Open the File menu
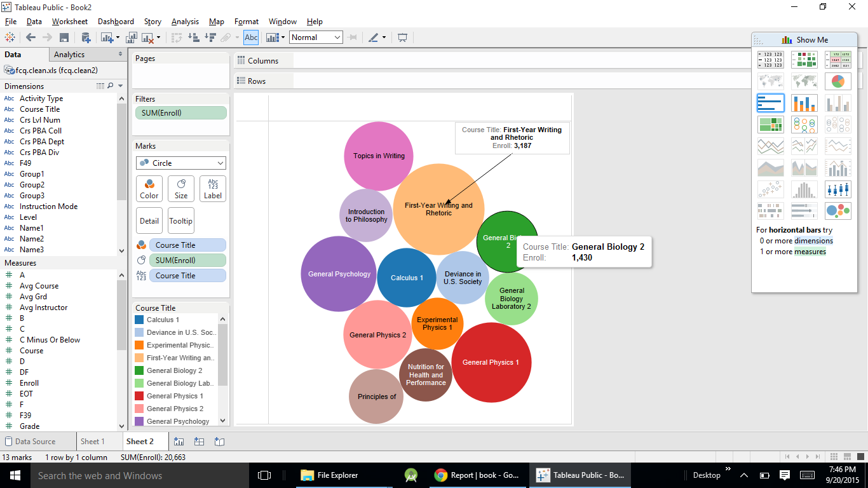Viewport: 868px width, 488px height. pyautogui.click(x=11, y=22)
